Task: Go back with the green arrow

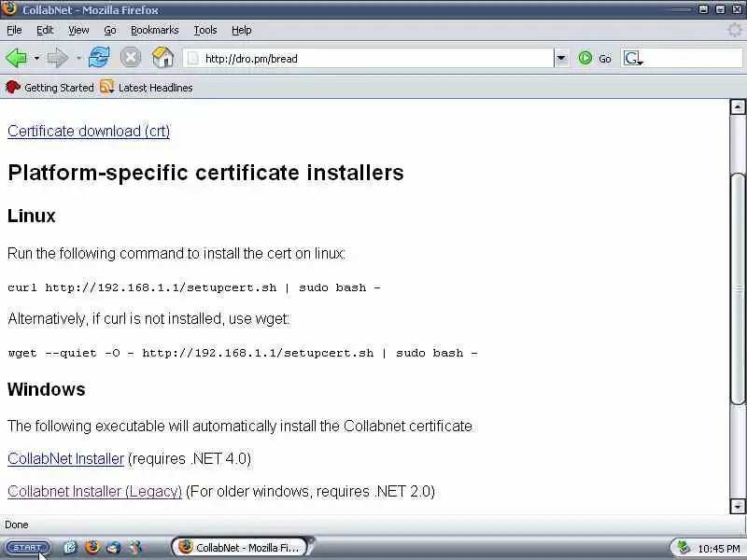Action: 17,58
